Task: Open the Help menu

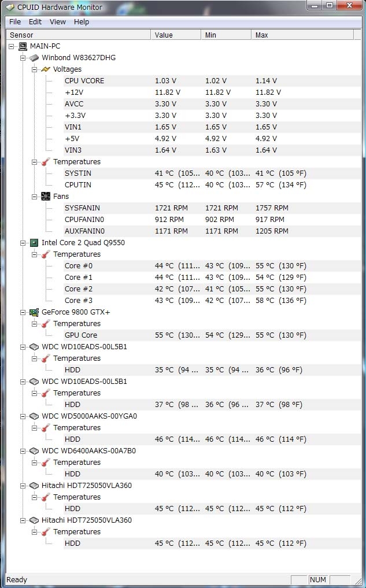Action: [x=82, y=22]
